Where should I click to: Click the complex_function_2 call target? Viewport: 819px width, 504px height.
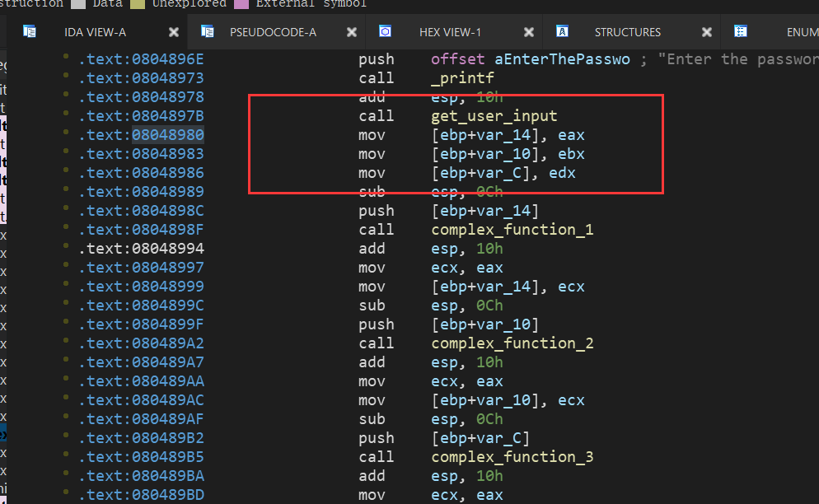tap(512, 343)
